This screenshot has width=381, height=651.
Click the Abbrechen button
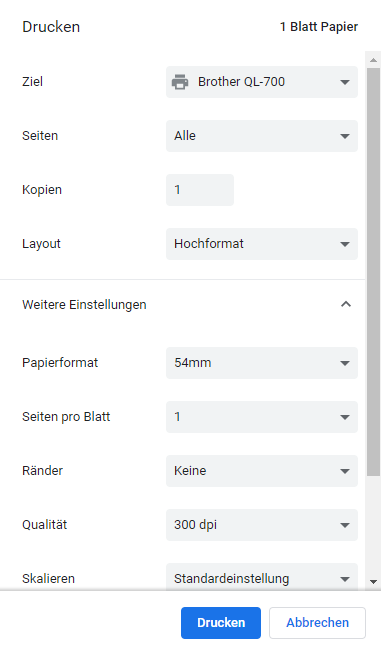318,623
